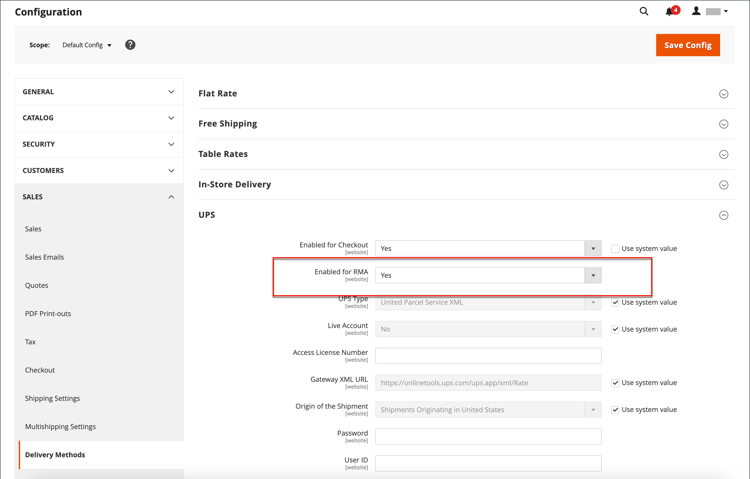Collapse the SALES section
750x479 pixels.
(x=99, y=197)
